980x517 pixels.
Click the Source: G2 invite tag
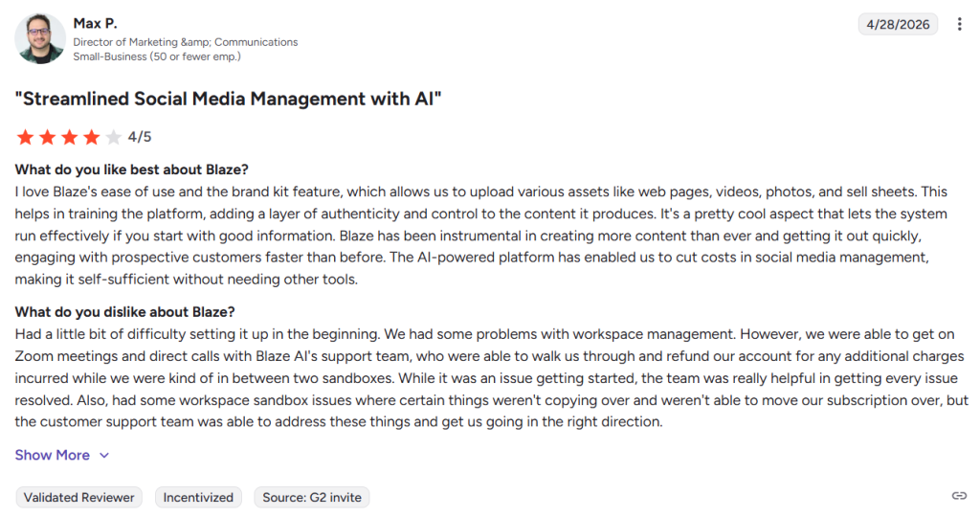pos(312,498)
